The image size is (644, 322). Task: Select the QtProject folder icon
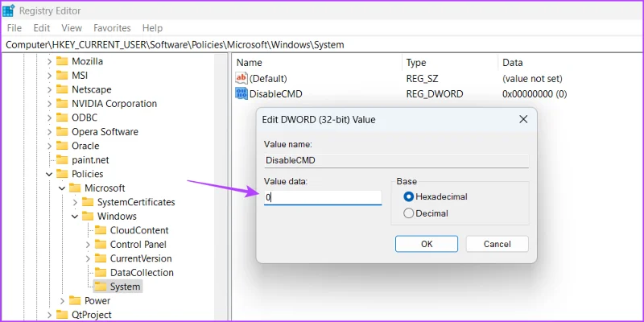(x=62, y=315)
